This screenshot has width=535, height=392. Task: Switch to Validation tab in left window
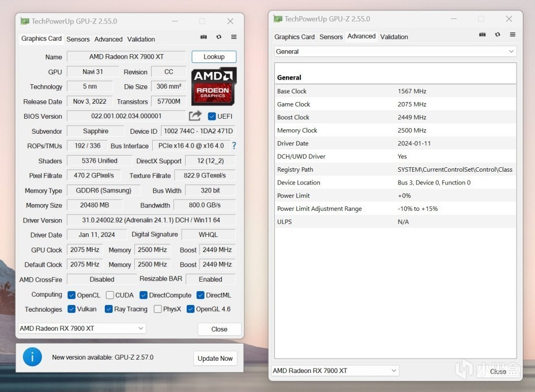141,39
